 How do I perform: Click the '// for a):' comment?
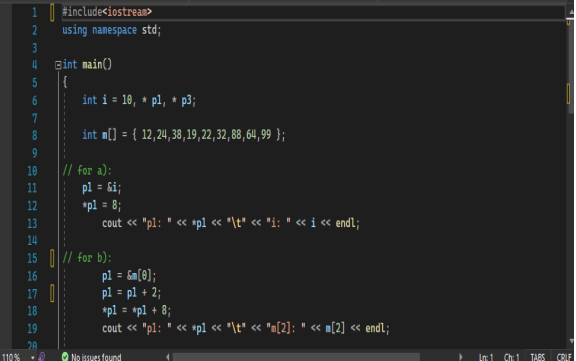click(x=87, y=170)
